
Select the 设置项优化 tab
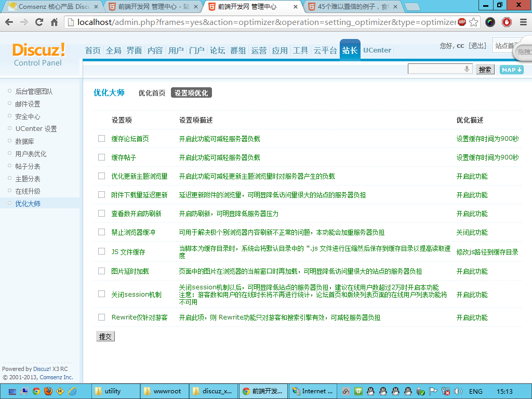click(191, 92)
